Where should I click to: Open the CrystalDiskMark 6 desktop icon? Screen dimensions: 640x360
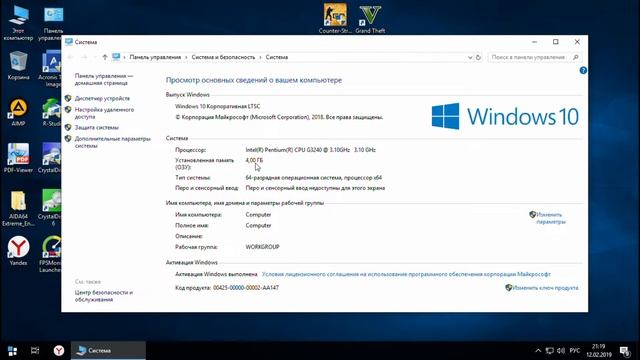coord(51,208)
